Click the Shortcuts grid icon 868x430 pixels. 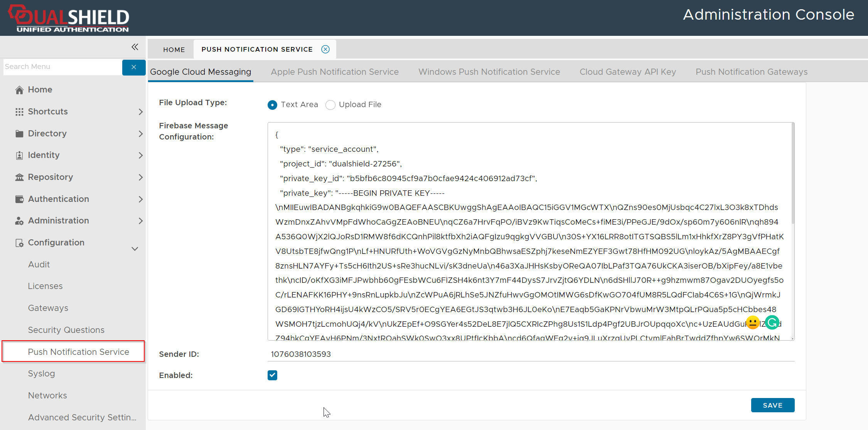19,112
